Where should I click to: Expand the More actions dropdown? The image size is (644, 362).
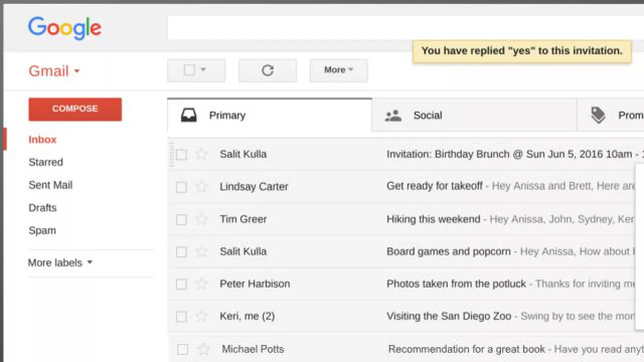[x=338, y=70]
